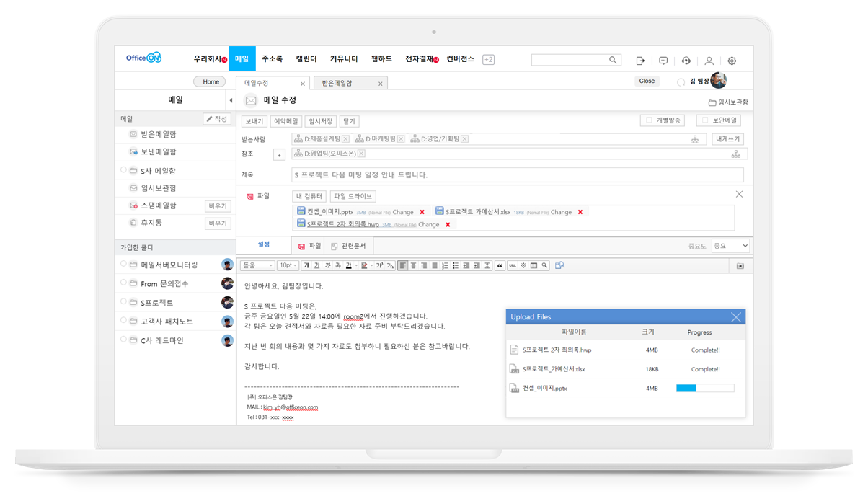Open the 10pt font size dropdown
This screenshot has width=868, height=496.
[288, 265]
